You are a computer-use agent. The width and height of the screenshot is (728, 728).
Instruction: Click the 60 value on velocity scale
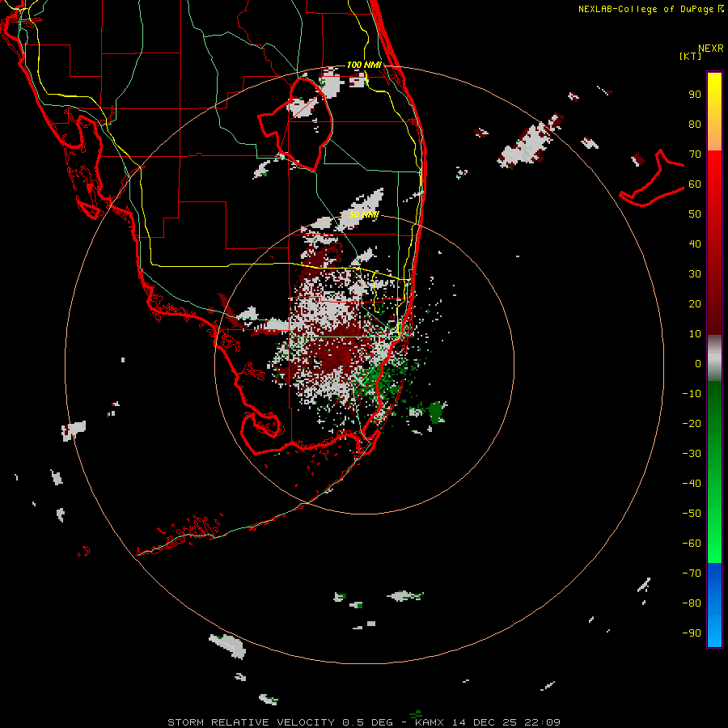[x=695, y=184]
